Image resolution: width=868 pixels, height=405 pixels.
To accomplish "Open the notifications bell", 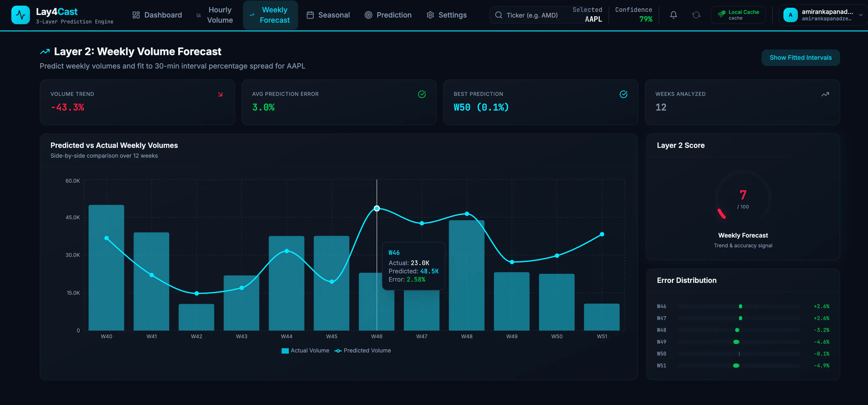I will point(673,15).
